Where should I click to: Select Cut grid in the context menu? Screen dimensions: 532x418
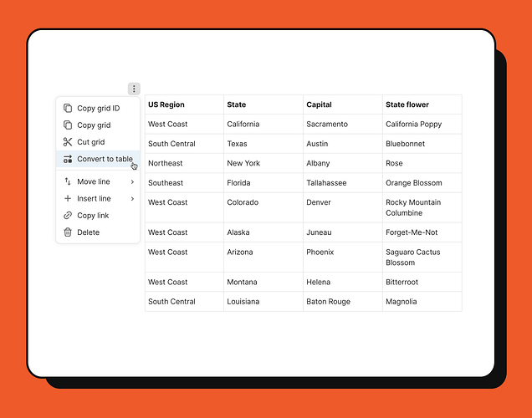(98, 142)
